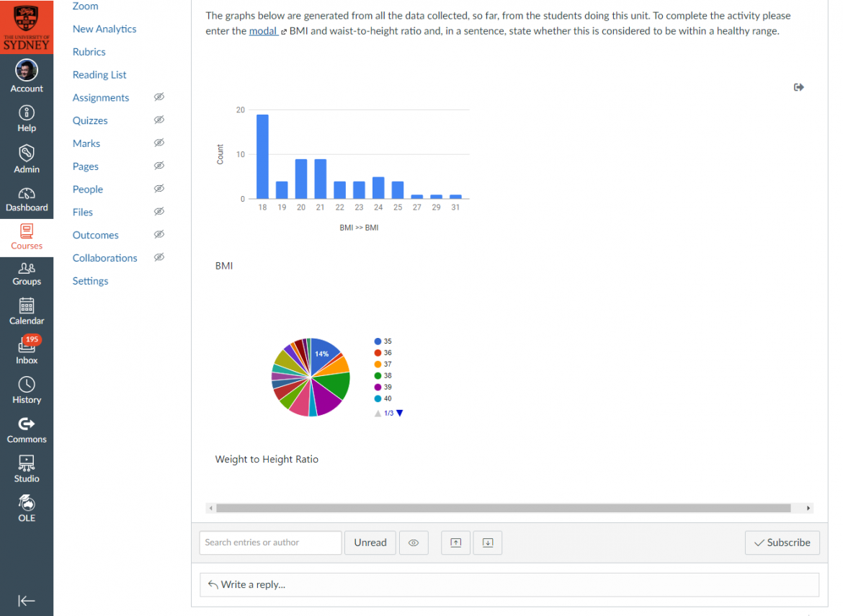Open Commons in the sidebar
This screenshot has width=843, height=616.
tap(27, 430)
